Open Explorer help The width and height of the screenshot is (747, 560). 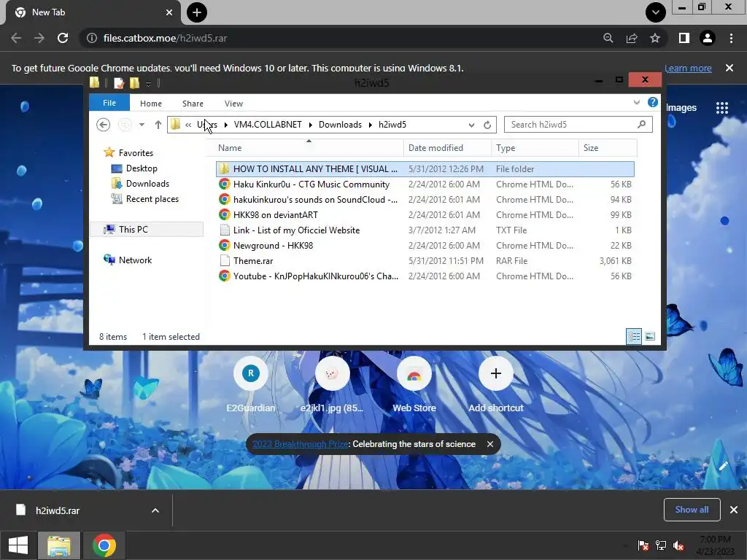653,102
